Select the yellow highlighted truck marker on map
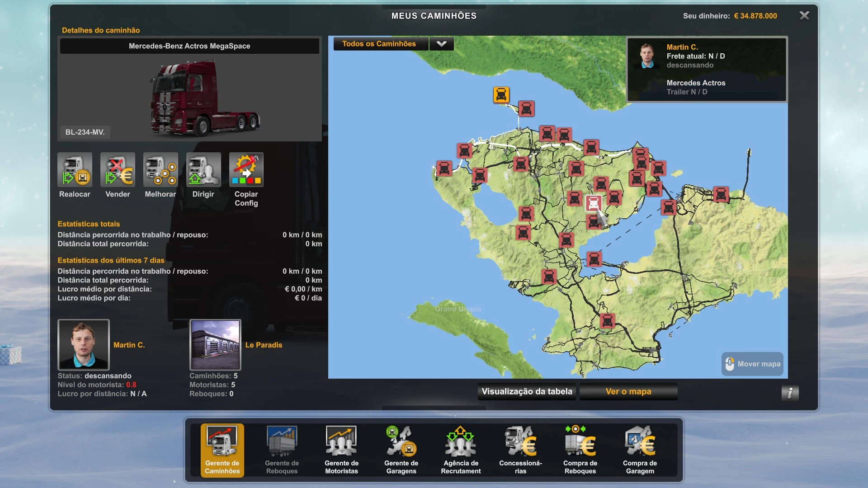 [x=501, y=95]
